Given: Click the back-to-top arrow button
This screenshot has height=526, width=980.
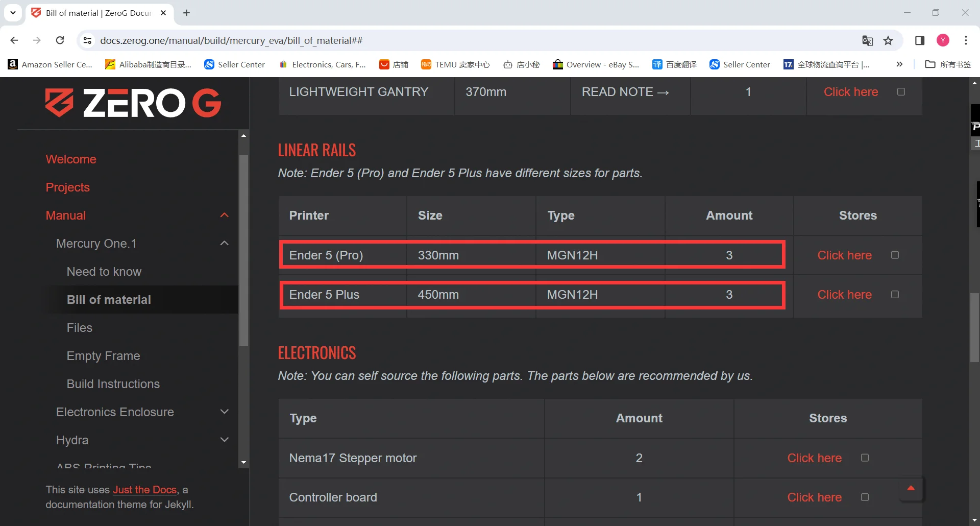Looking at the screenshot, I should 911,489.
